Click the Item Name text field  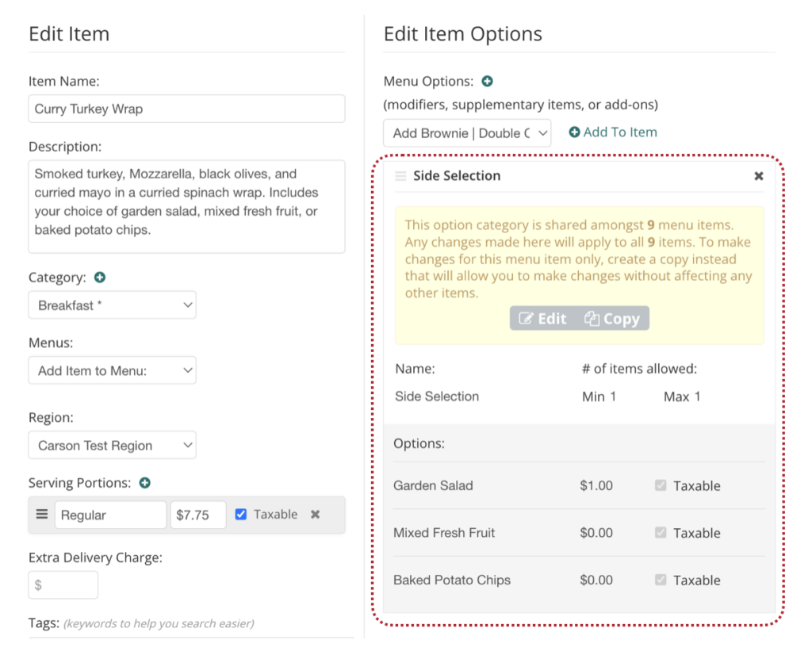(186, 109)
